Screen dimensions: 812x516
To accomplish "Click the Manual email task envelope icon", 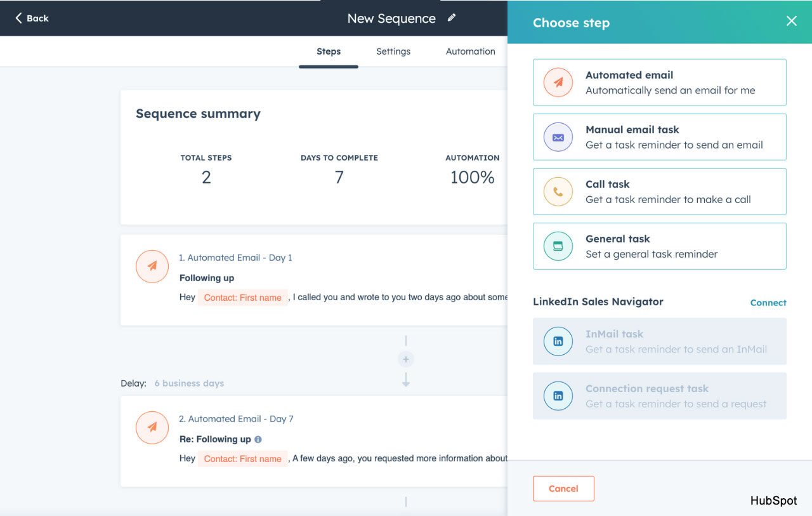I will coord(558,137).
